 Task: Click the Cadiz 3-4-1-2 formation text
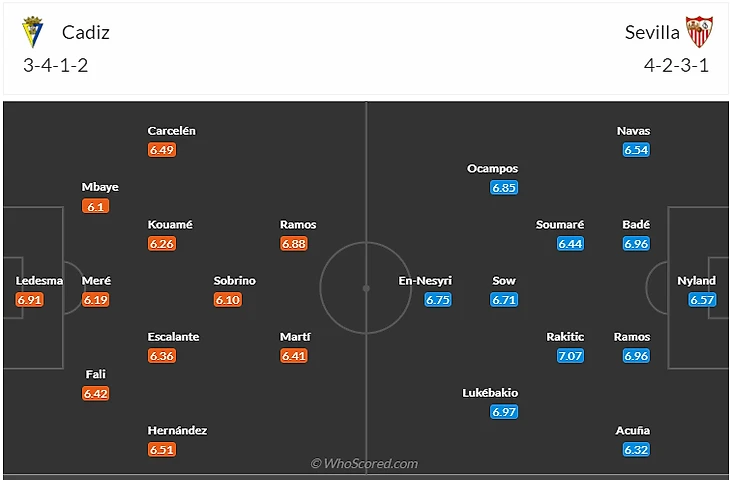pos(55,65)
